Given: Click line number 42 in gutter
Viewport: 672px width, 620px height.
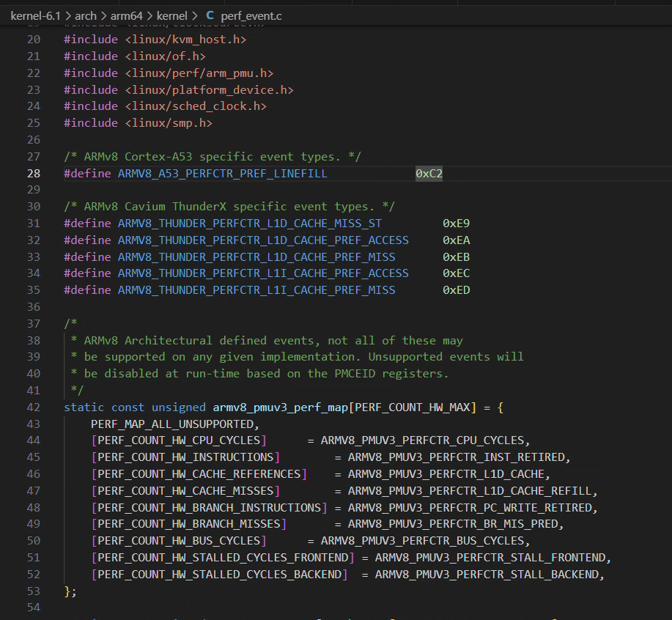Looking at the screenshot, I should point(34,407).
